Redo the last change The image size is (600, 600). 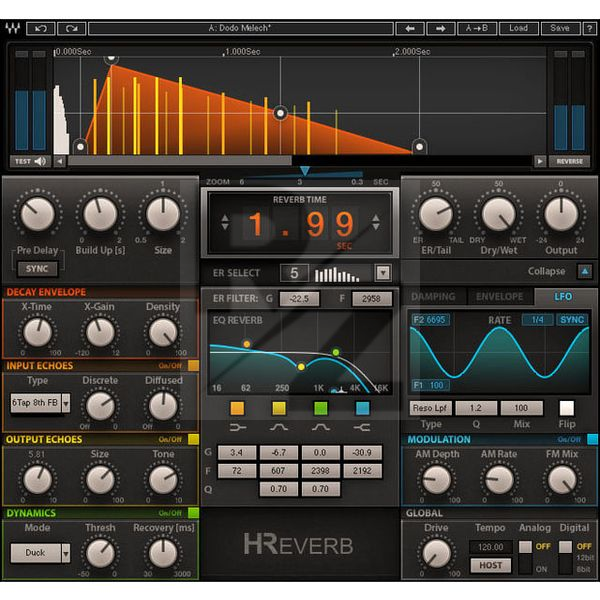(72, 28)
